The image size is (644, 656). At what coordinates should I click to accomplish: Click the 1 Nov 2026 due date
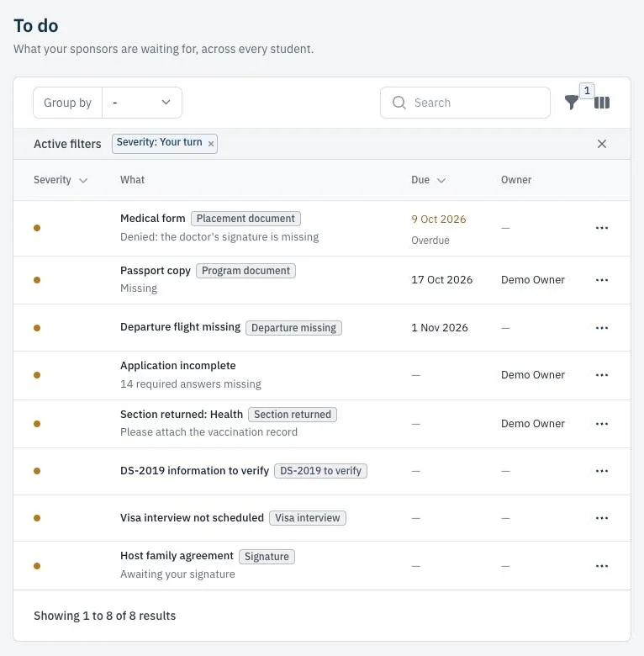pyautogui.click(x=440, y=328)
